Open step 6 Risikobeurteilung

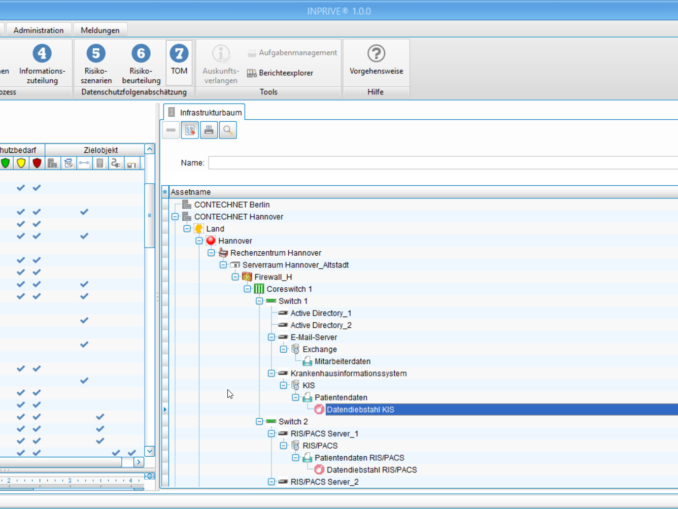pyautogui.click(x=141, y=64)
